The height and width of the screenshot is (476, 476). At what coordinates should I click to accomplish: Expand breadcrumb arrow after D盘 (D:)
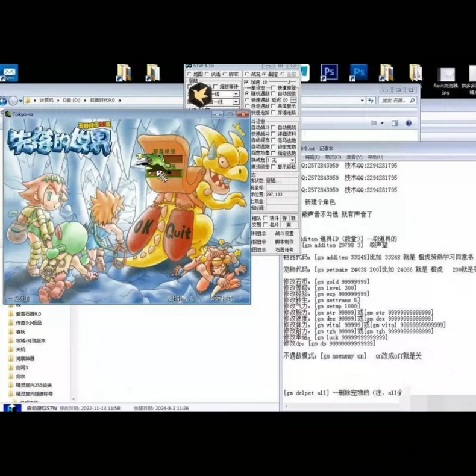85,100
